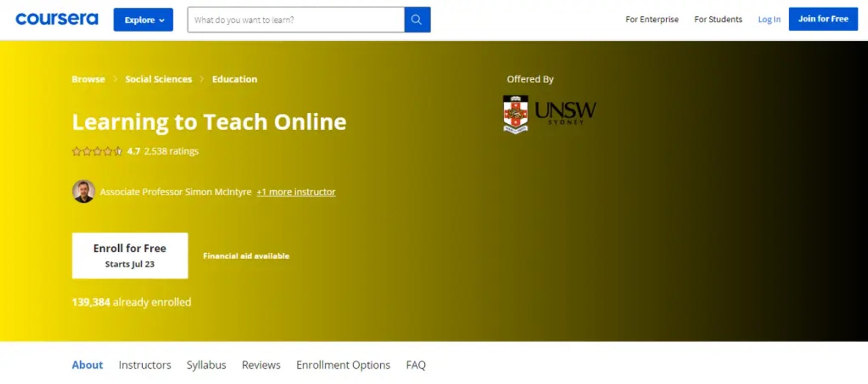Click '139,384 already enrolled' text
Image resolution: width=868 pixels, height=384 pixels.
pos(131,302)
